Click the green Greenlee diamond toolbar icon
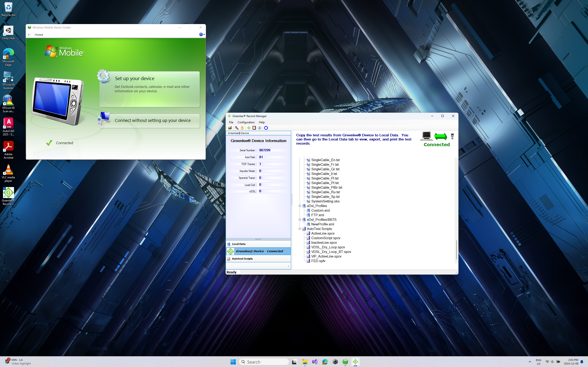This screenshot has height=367, width=588. coord(249,128)
